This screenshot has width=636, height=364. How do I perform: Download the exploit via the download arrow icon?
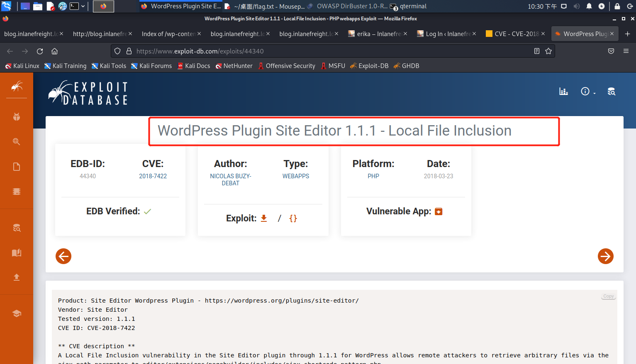pyautogui.click(x=264, y=218)
